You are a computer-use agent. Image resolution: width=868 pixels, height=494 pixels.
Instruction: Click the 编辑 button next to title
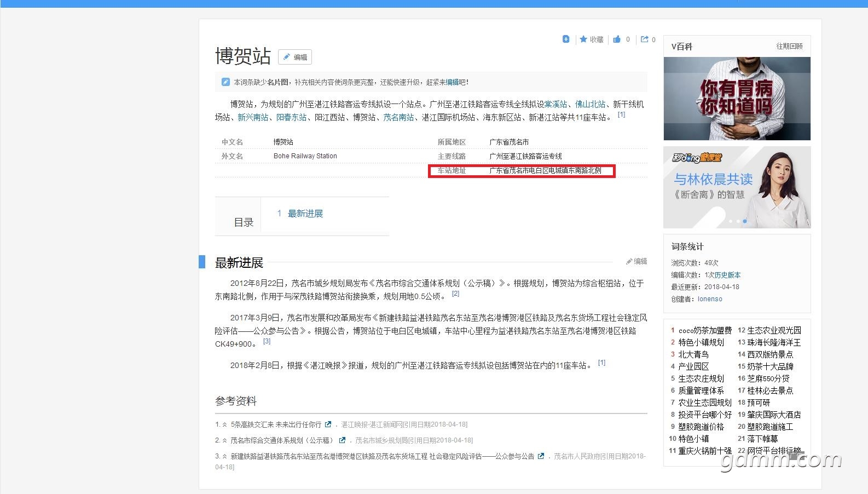[295, 57]
